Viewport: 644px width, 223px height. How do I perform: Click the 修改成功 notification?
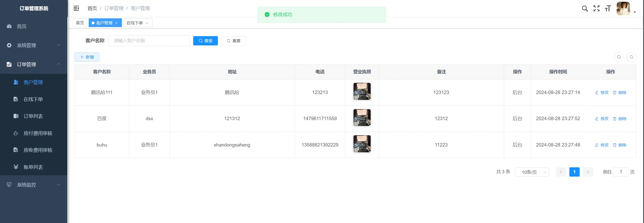pyautogui.click(x=322, y=15)
